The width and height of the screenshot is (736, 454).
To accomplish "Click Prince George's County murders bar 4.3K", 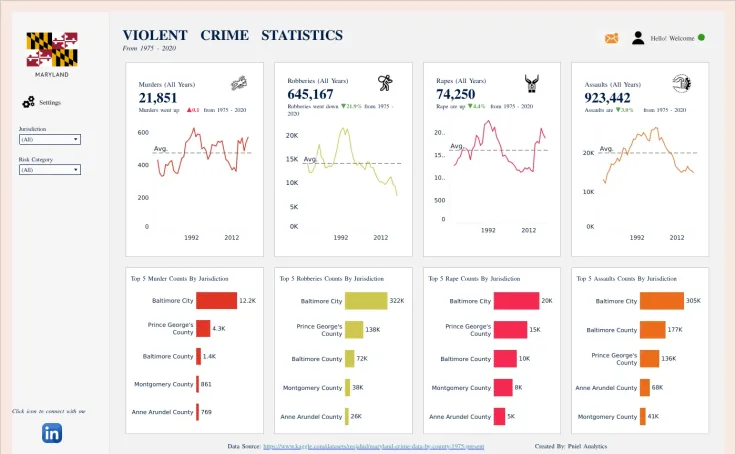I will click(203, 328).
